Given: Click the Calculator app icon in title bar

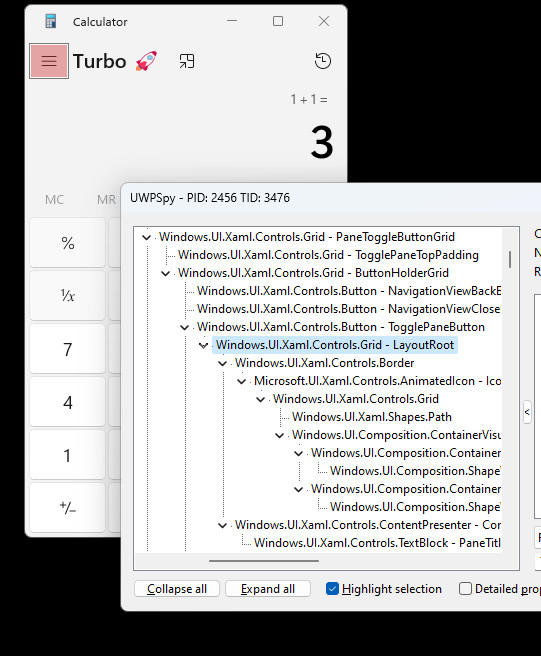Looking at the screenshot, I should click(x=51, y=21).
